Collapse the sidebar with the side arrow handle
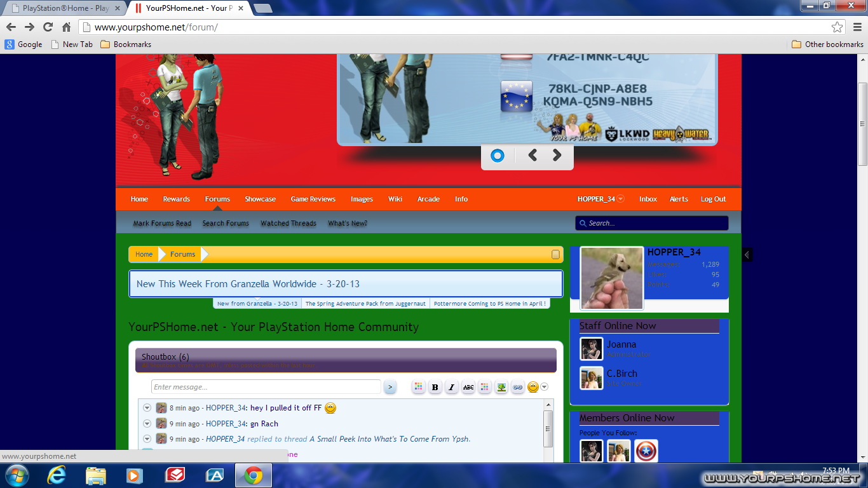868x488 pixels. pos(747,255)
